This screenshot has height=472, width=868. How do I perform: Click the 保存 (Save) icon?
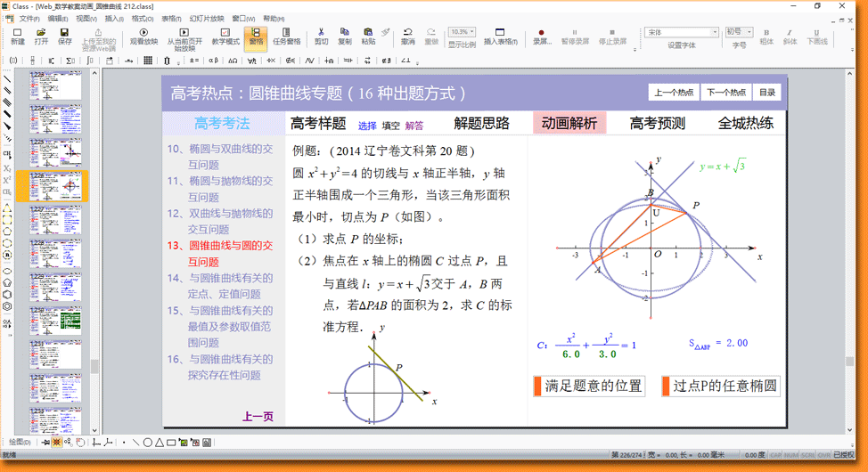click(65, 36)
